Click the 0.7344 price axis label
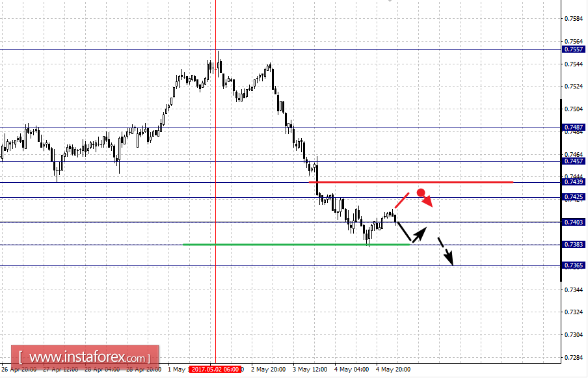The height and width of the screenshot is (378, 588). (574, 290)
